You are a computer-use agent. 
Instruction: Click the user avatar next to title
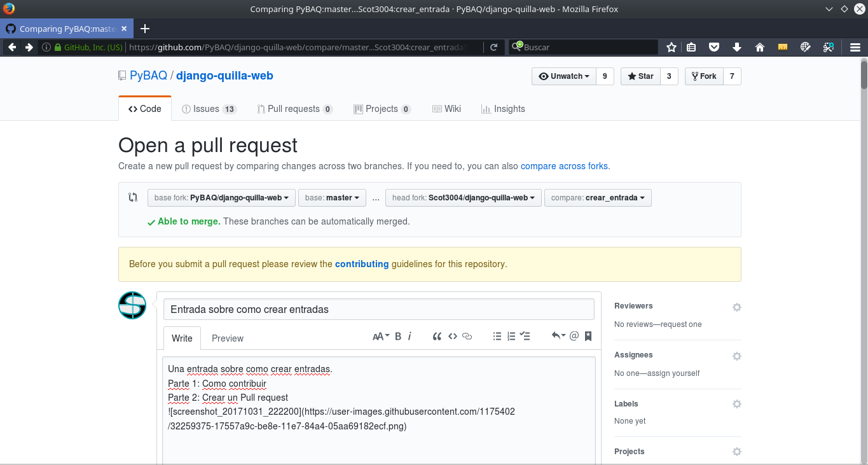[x=132, y=305]
